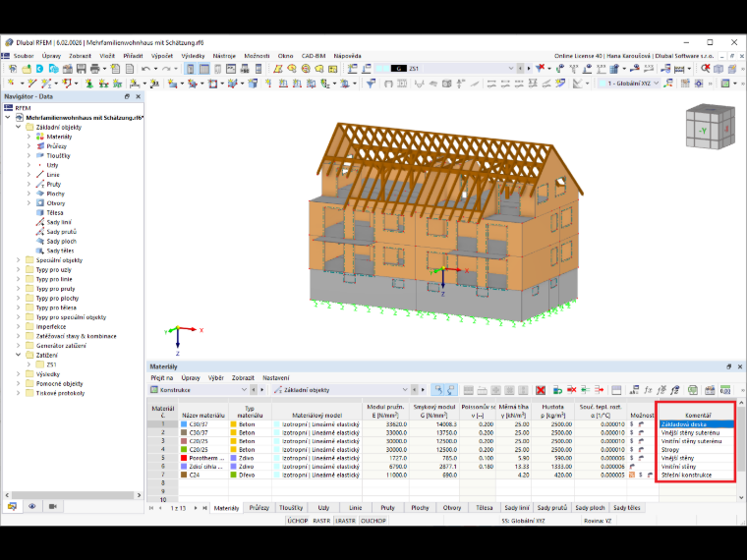Click the coordinate system icon right of Globální XYZ

click(669, 84)
